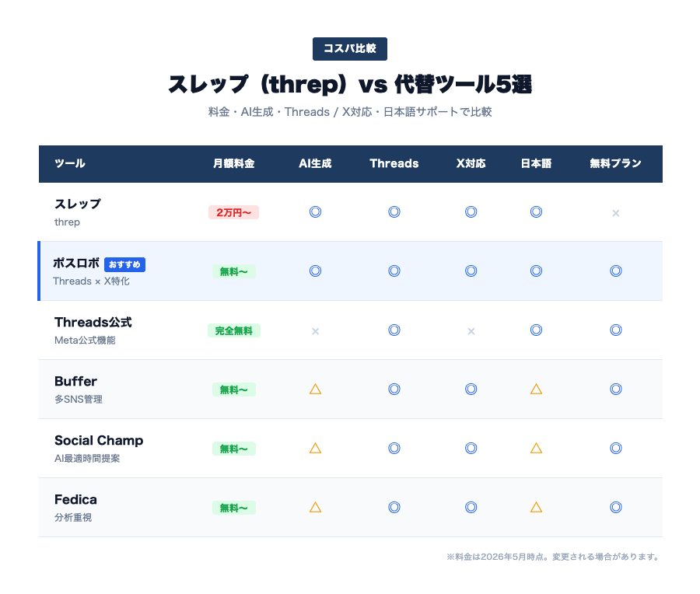700x594 pixels.
Task: Click the double-circle in Buffer row X対応 column
Action: (471, 390)
